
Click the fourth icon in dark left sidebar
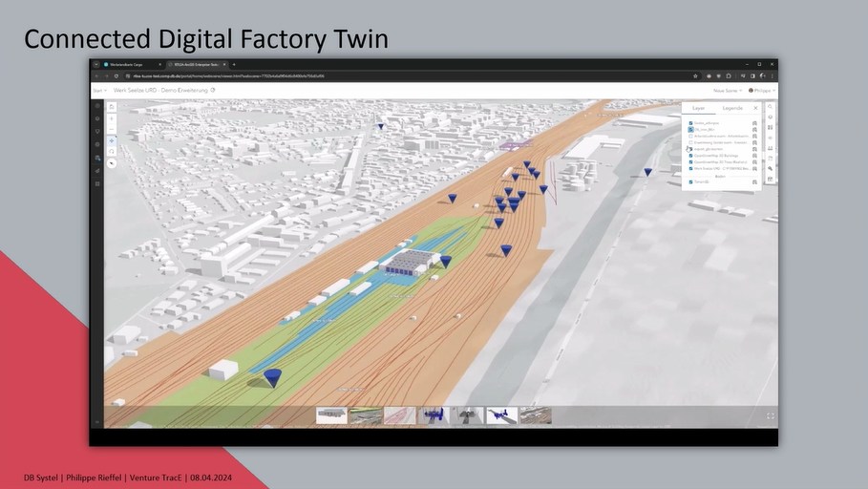97,144
